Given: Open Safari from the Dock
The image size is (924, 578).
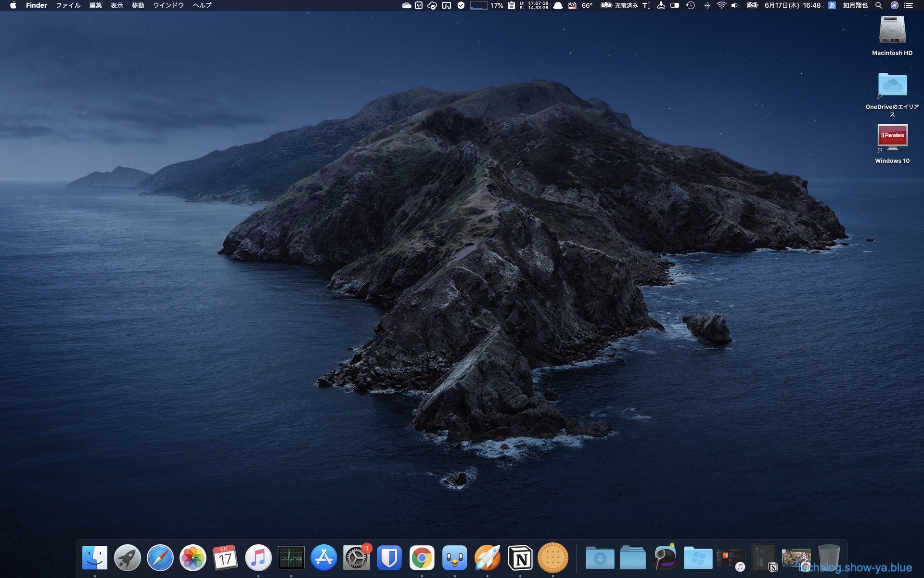Looking at the screenshot, I should coord(160,558).
